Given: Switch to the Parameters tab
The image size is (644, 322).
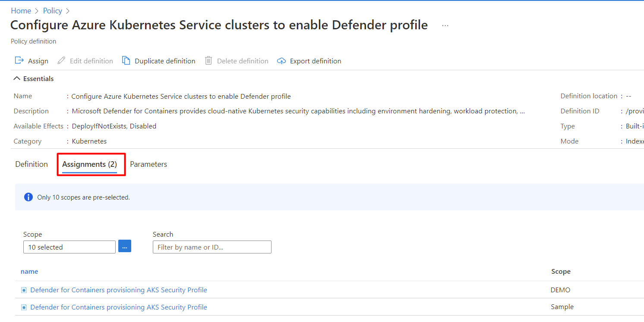Looking at the screenshot, I should (148, 164).
